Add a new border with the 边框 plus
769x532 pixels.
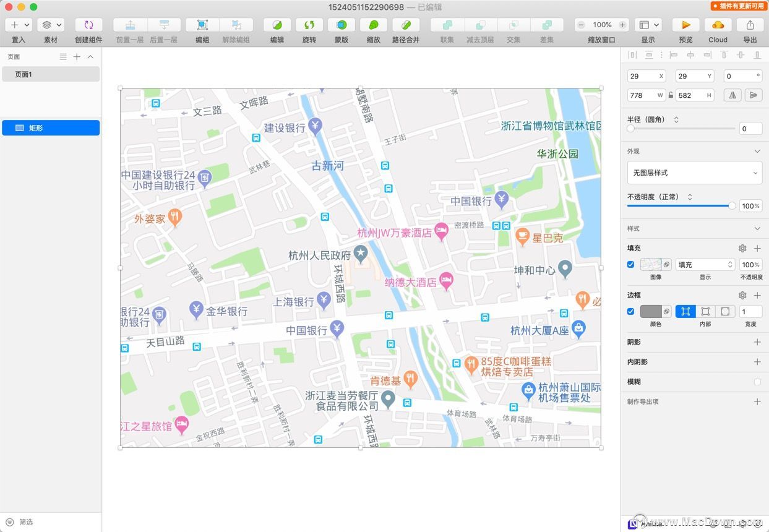coord(757,295)
